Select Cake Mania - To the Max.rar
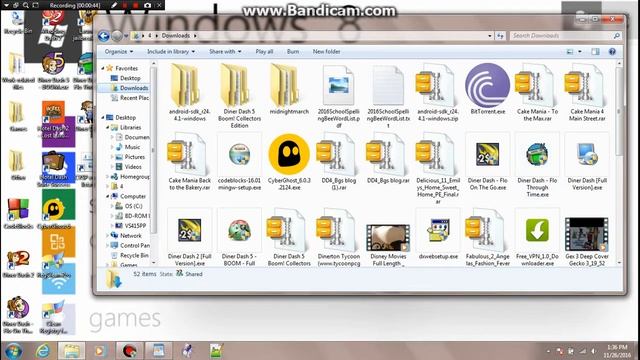The image size is (640, 360). [x=537, y=93]
